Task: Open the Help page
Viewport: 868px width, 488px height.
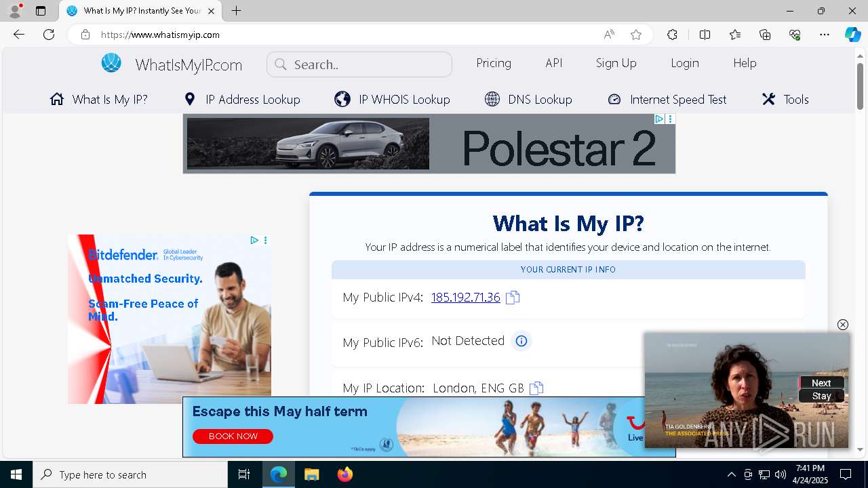Action: 745,63
